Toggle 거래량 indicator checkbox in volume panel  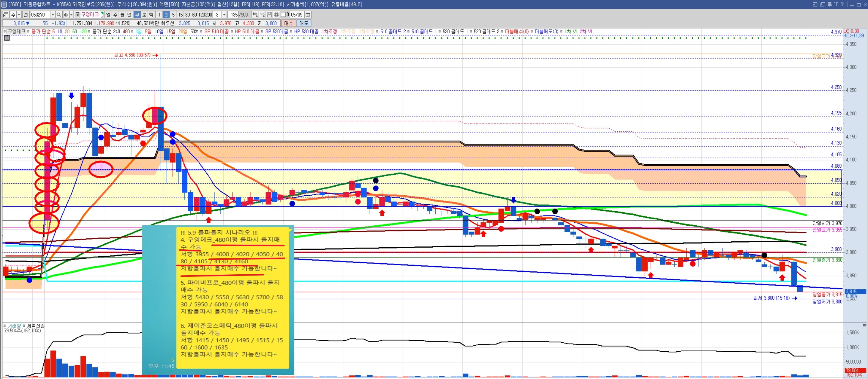click(5, 326)
